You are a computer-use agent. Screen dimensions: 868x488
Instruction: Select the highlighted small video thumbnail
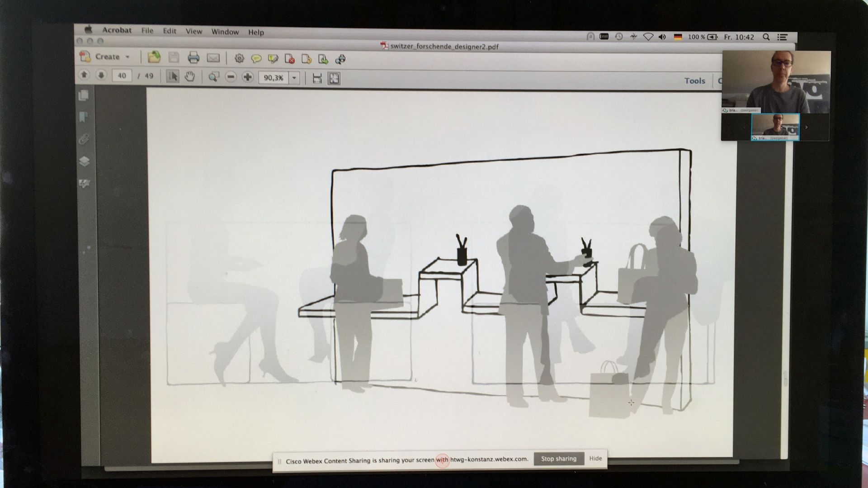click(775, 127)
